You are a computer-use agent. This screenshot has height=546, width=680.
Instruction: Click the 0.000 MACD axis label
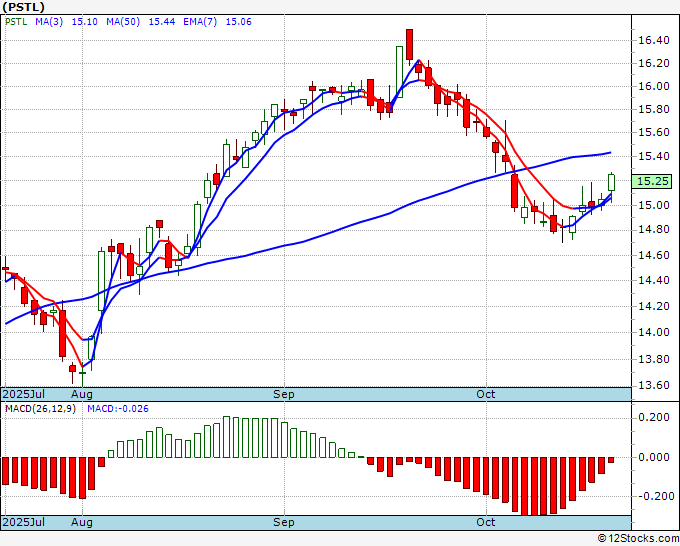pos(654,458)
